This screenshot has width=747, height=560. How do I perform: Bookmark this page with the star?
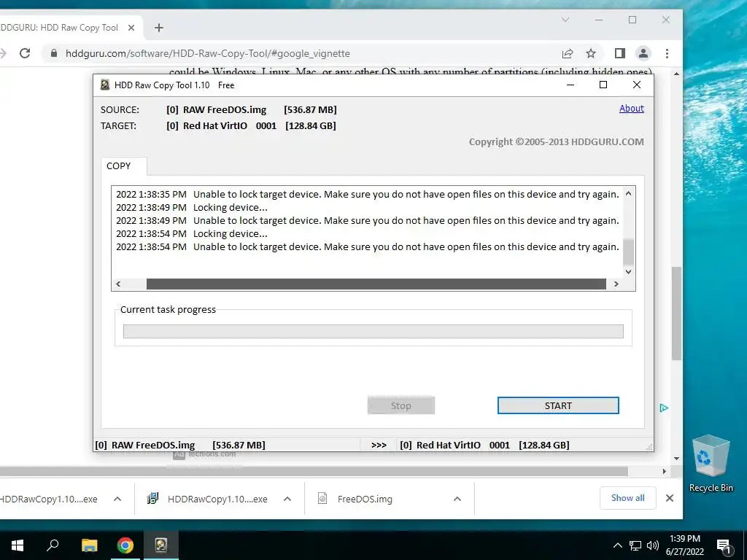591,53
